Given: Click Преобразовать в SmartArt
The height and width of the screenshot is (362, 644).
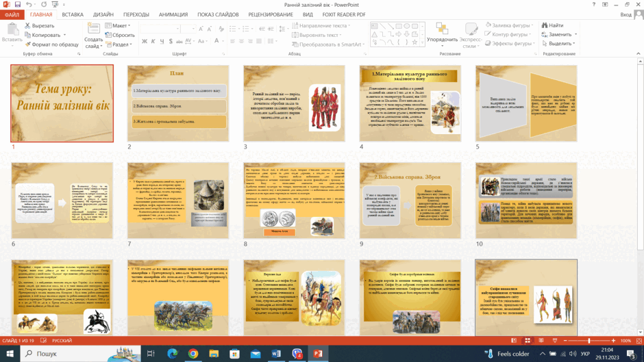Looking at the screenshot, I should tap(329, 44).
